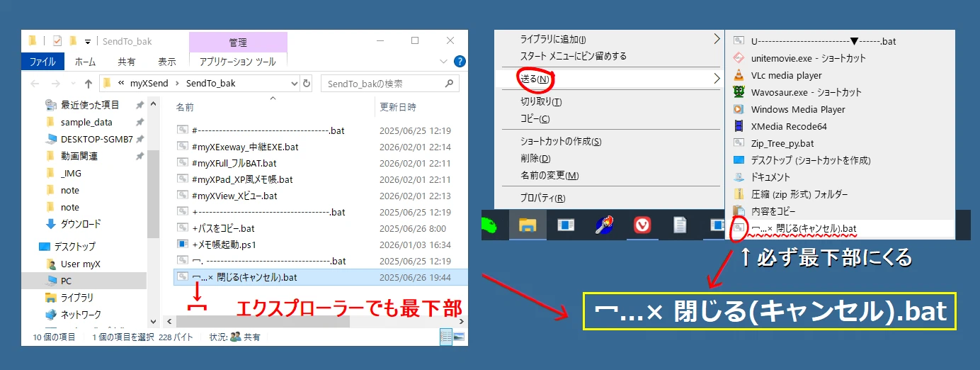Click the Properties checkmark icon in title bar
The image size is (980, 370).
pos(57,41)
